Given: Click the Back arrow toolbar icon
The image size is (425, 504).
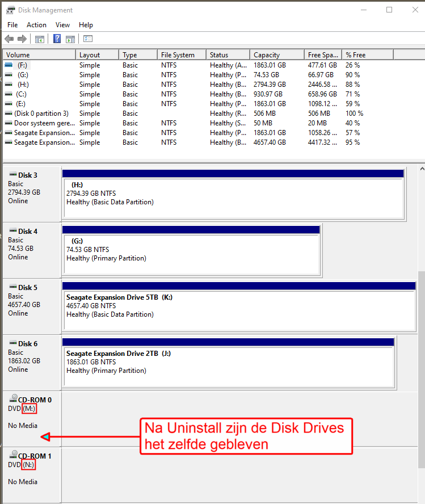Looking at the screenshot, I should click(x=9, y=39).
